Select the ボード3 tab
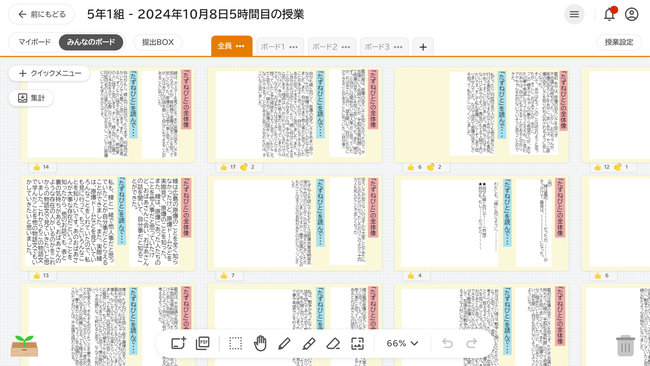The width and height of the screenshot is (650, 366). click(x=377, y=47)
